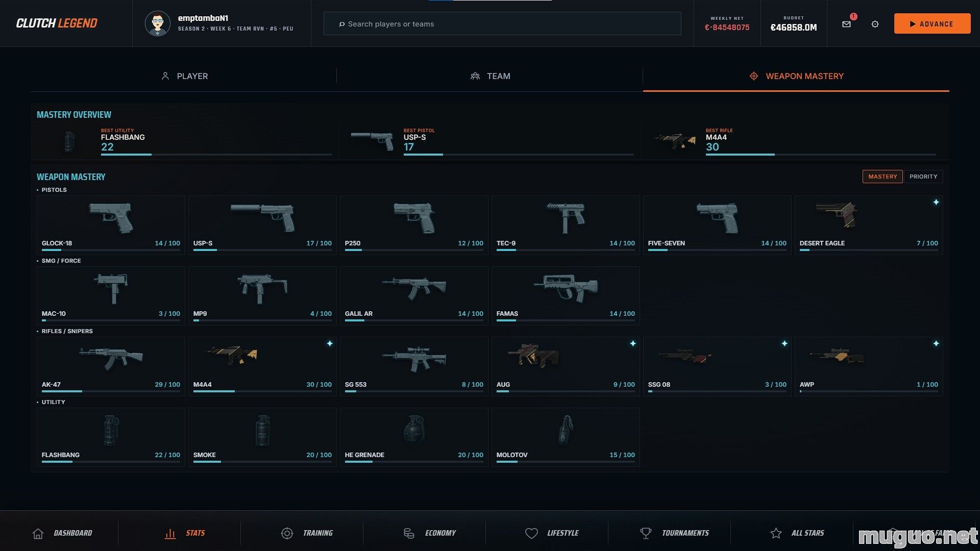Click the Training target icon

coord(287,533)
